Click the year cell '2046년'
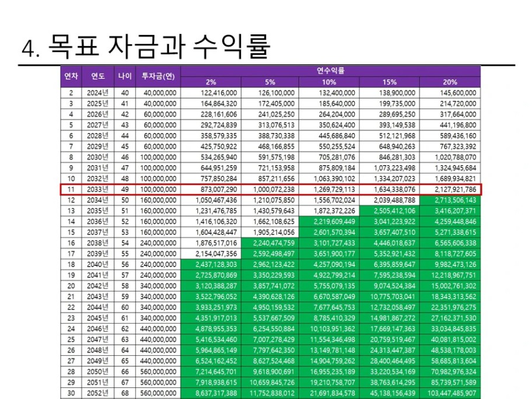 [98, 329]
